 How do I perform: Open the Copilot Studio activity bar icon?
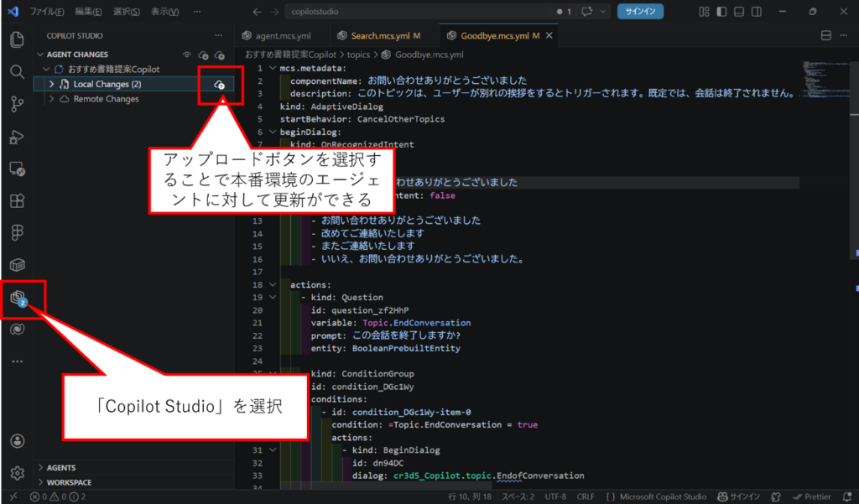pyautogui.click(x=17, y=298)
